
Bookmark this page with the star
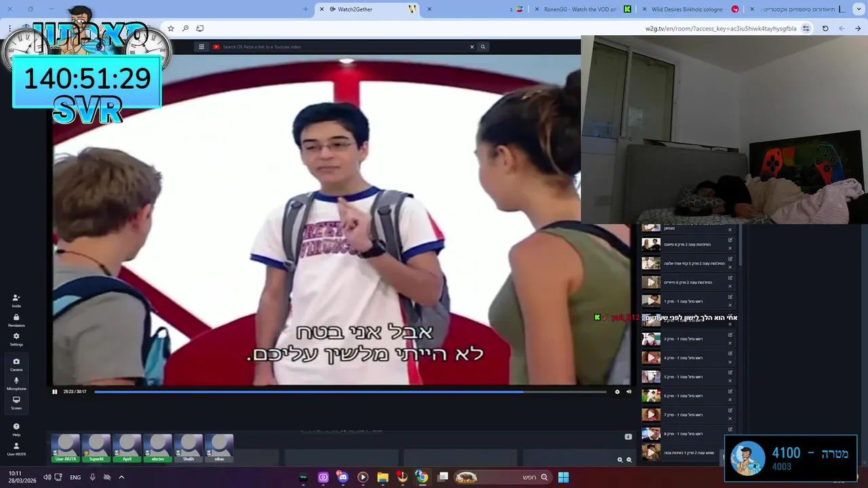click(x=171, y=28)
